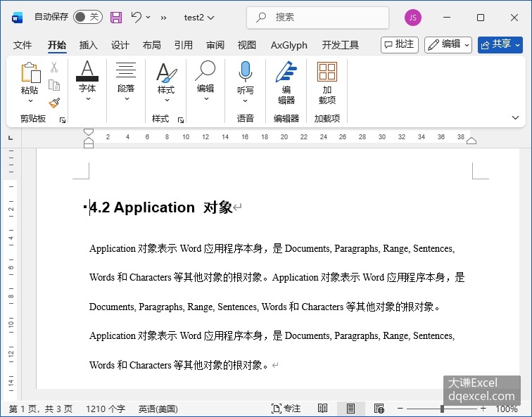The image size is (532, 417).
Task: Click the right indent marker on the ruler
Action: [471, 141]
